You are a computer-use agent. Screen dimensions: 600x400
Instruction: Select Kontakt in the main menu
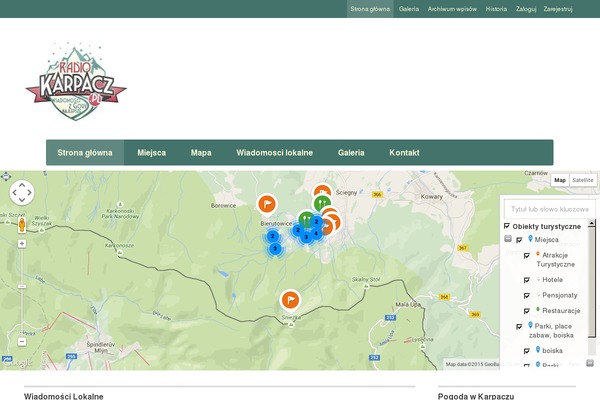pyautogui.click(x=404, y=153)
